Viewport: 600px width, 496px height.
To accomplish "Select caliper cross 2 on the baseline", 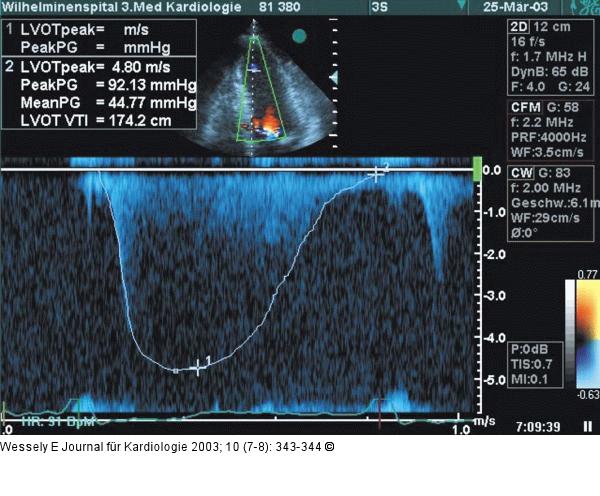I will [377, 174].
